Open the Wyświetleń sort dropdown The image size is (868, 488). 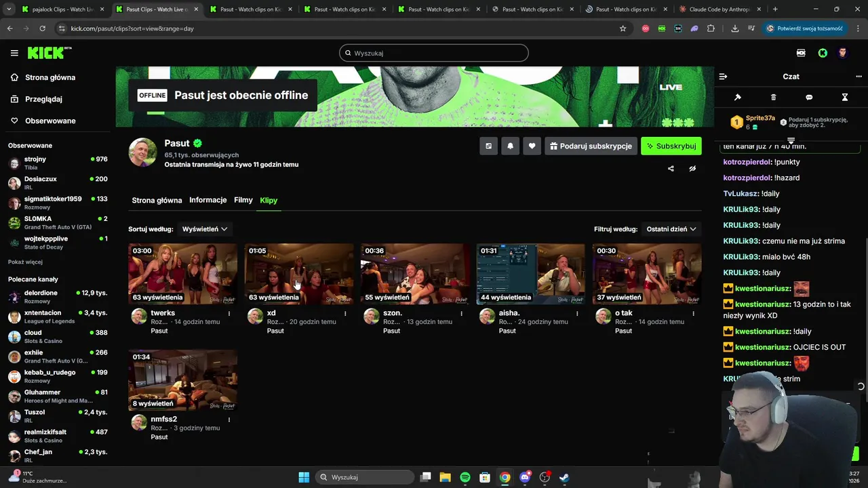(204, 229)
